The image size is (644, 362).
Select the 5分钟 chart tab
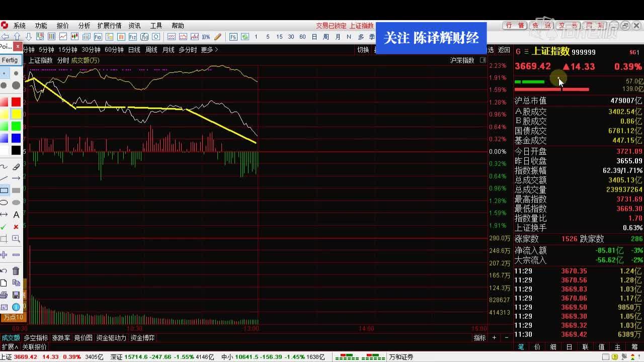tap(46, 50)
